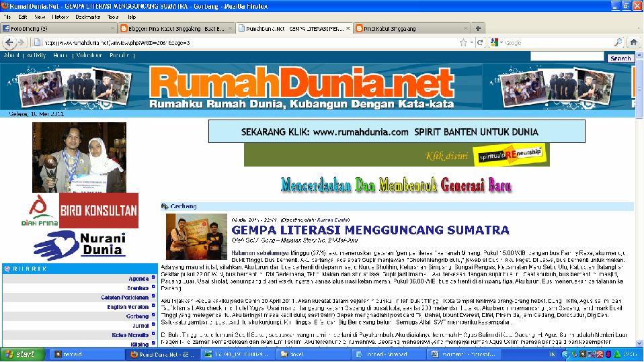644x362 pixels.
Task: Click the small icon beside English Version
Action: point(153,306)
